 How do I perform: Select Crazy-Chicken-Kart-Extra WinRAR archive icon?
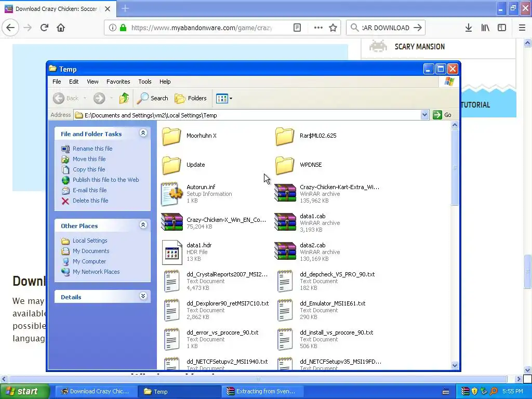pyautogui.click(x=285, y=193)
